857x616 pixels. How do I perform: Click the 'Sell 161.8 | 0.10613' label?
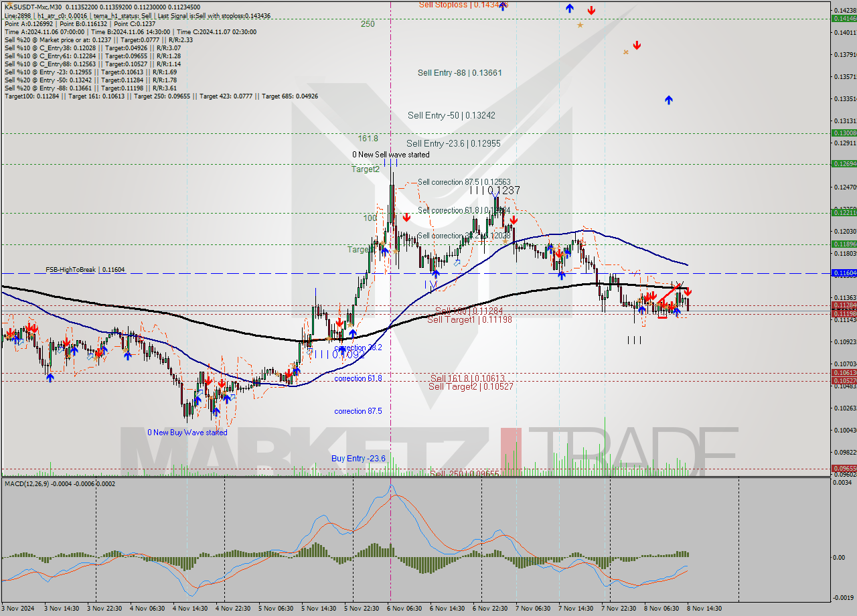tap(467, 378)
